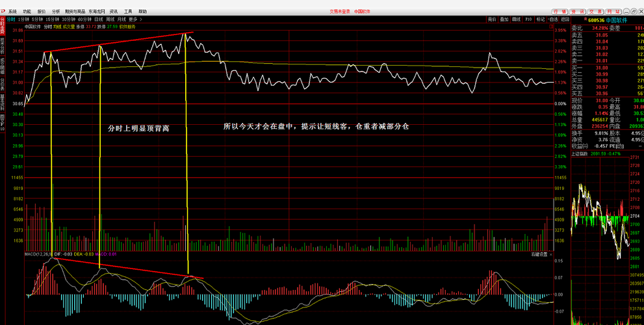Image resolution: width=644 pixels, height=325 pixels.
Task: Switch to the 月线 monthly chart
Action: pyautogui.click(x=122, y=19)
